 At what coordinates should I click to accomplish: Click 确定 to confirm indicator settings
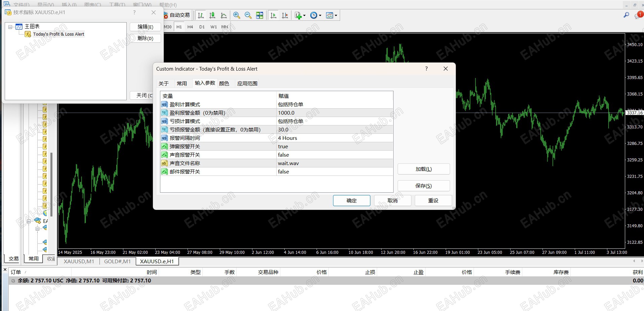352,200
